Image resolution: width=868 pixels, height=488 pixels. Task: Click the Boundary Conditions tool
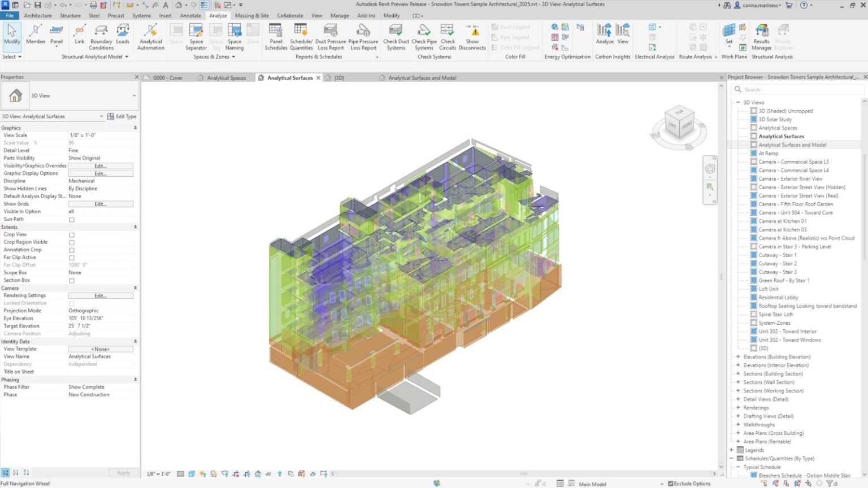[x=101, y=37]
